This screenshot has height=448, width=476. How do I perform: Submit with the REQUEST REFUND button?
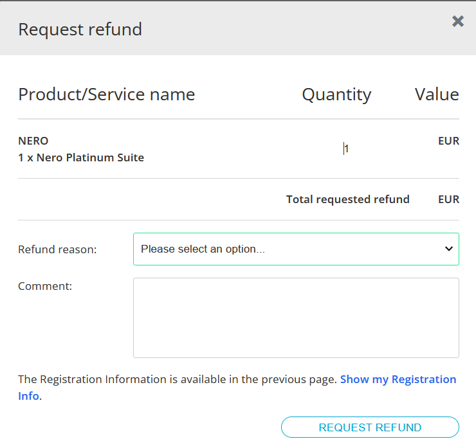click(x=370, y=427)
